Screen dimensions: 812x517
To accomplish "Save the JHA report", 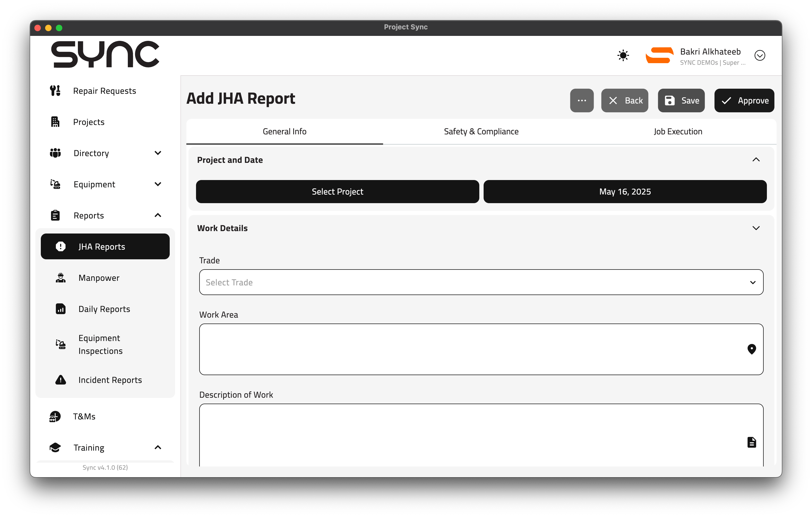I will [x=682, y=100].
